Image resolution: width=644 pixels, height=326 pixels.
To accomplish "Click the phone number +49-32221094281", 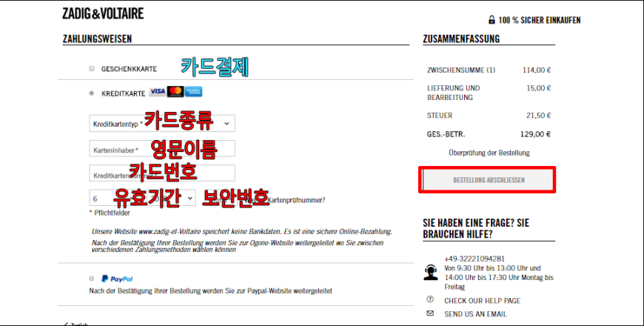I will [474, 259].
